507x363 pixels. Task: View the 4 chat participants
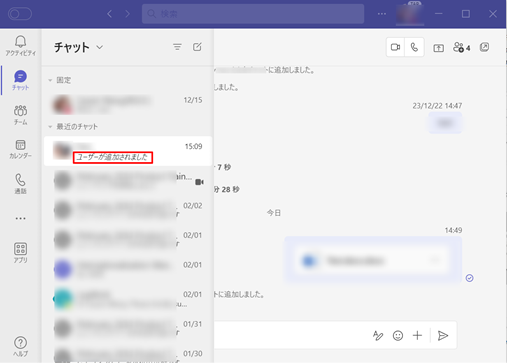pos(462,48)
